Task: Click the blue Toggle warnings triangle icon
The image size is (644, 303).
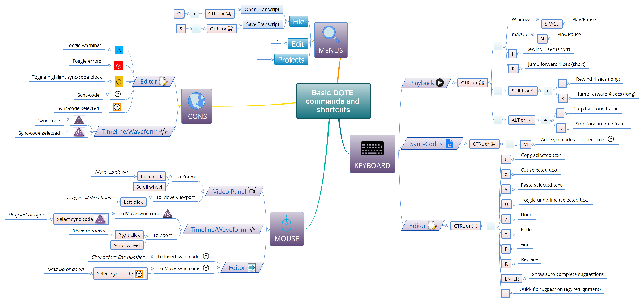Action: pos(119,50)
